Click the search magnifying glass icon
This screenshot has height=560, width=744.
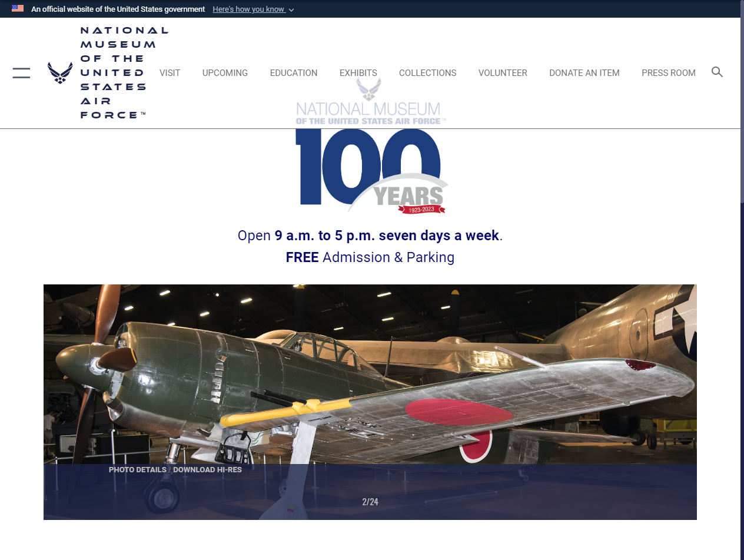(717, 72)
